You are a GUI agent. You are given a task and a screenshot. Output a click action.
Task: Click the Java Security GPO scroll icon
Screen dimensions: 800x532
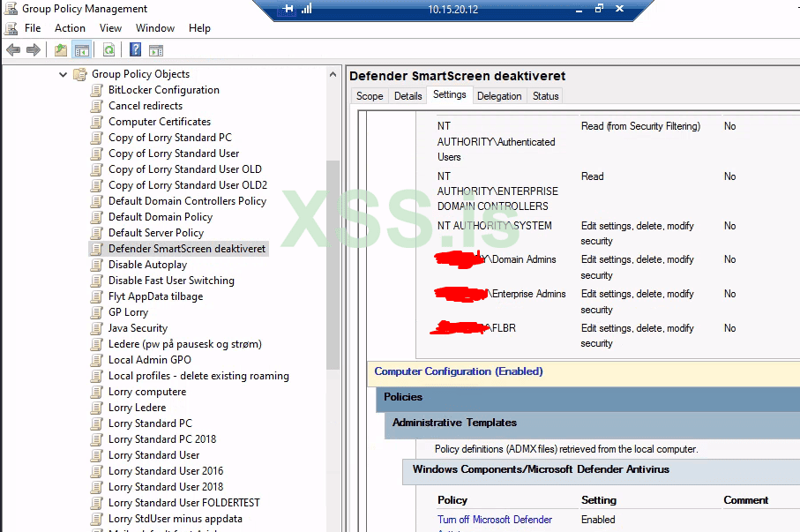coord(96,328)
